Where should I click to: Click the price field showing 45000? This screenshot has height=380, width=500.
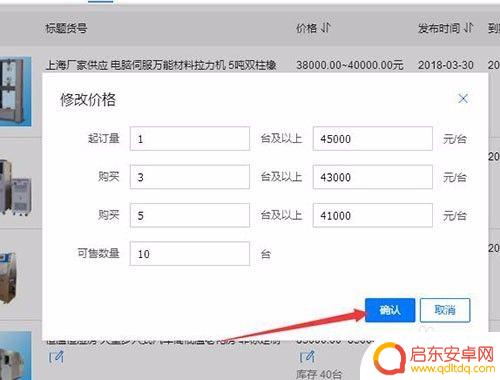coord(373,139)
